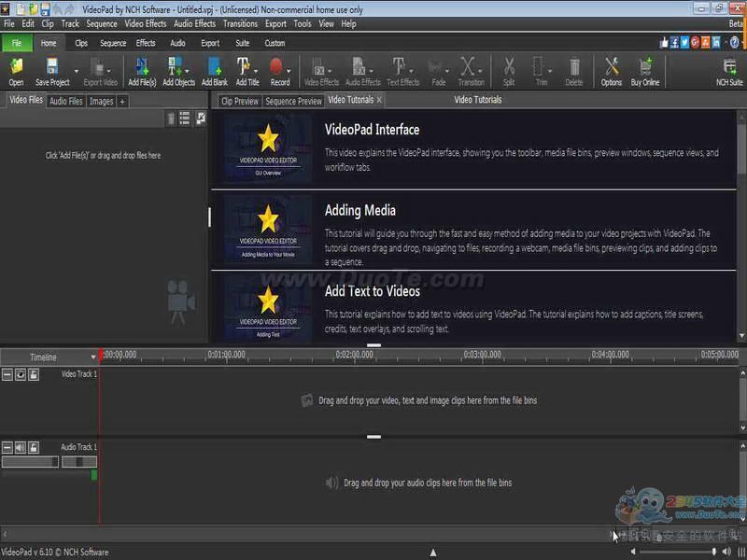The width and height of the screenshot is (747, 560).
Task: Click the 0:02:00.000 mark on timeline ruler
Action: (x=354, y=355)
